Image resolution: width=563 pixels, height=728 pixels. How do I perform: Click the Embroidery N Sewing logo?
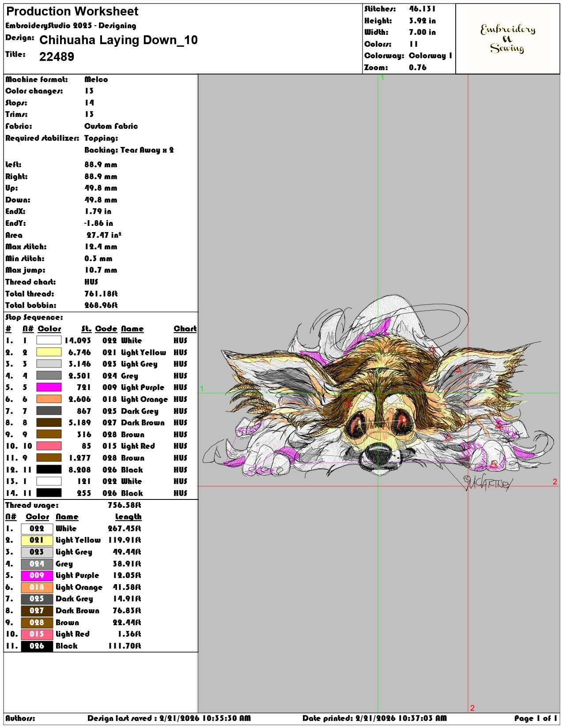coord(507,39)
